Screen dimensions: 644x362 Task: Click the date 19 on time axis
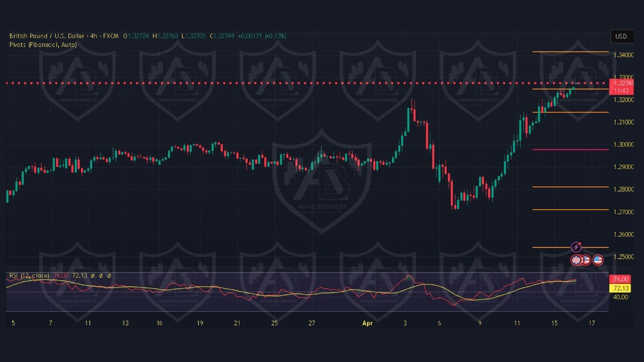[200, 323]
